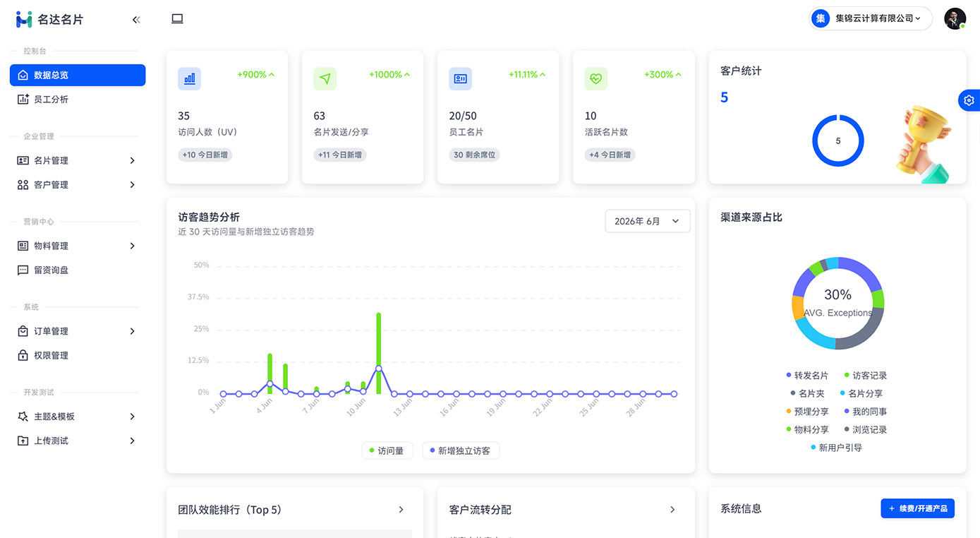The width and height of the screenshot is (980, 538).
Task: Open the blue settings gear tab
Action: (x=969, y=100)
